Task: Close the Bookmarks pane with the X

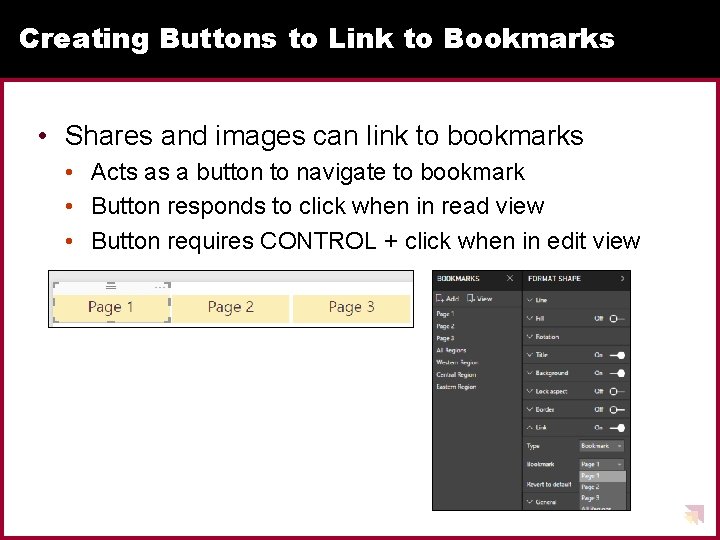Action: (510, 278)
